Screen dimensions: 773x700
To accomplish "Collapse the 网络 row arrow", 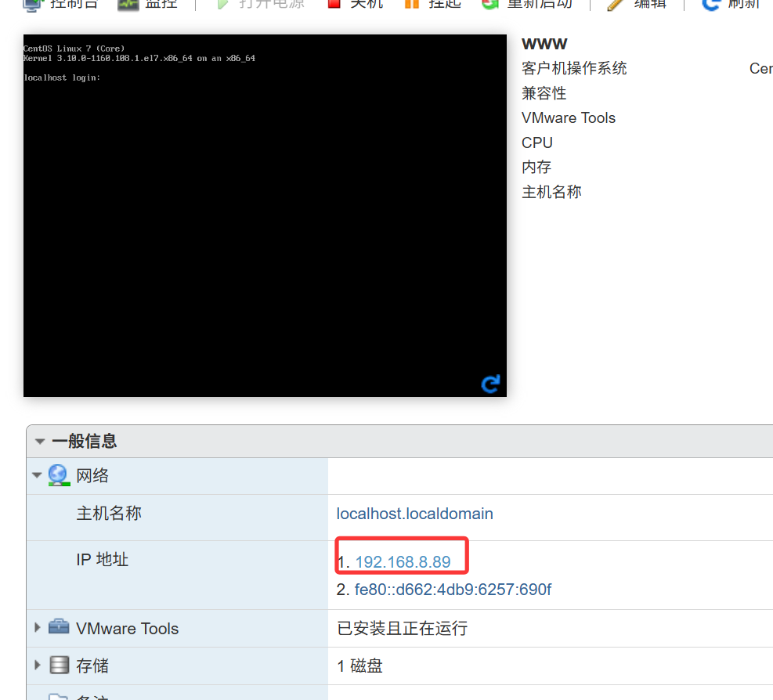I will point(37,476).
